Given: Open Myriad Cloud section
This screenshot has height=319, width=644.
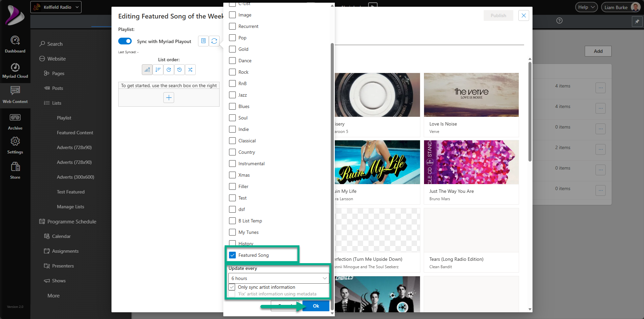Looking at the screenshot, I should tap(15, 71).
